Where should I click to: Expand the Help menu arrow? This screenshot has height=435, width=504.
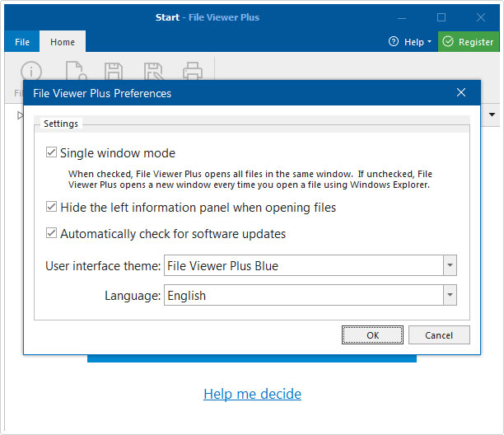429,42
